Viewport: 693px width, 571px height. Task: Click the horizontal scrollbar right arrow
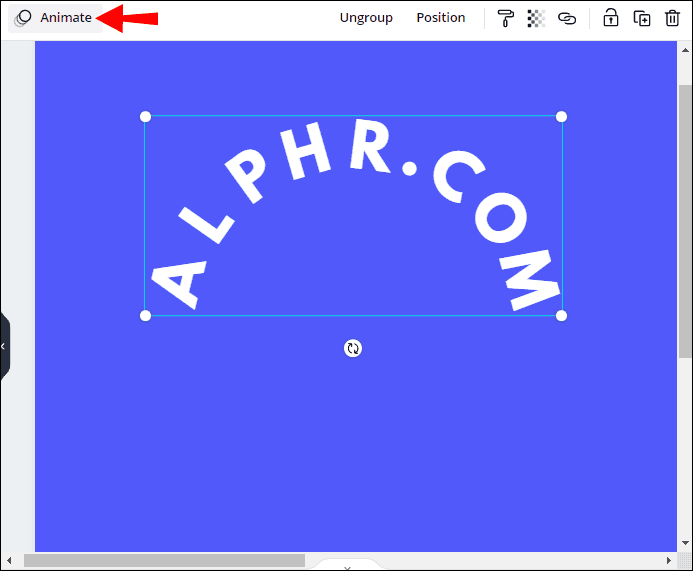click(x=671, y=561)
